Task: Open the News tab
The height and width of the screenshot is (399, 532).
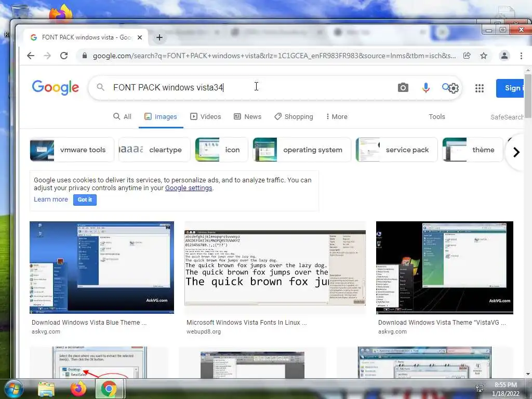Action: point(248,117)
